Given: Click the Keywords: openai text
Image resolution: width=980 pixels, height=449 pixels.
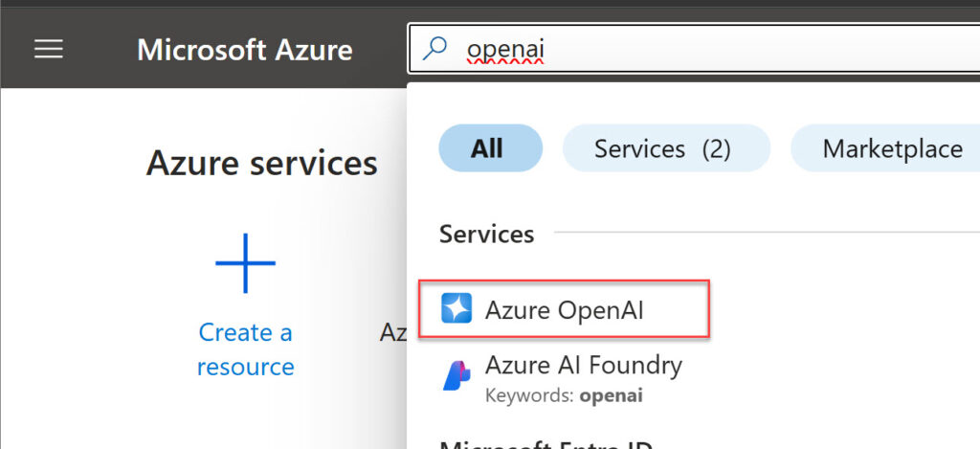Looking at the screenshot, I should [x=564, y=395].
